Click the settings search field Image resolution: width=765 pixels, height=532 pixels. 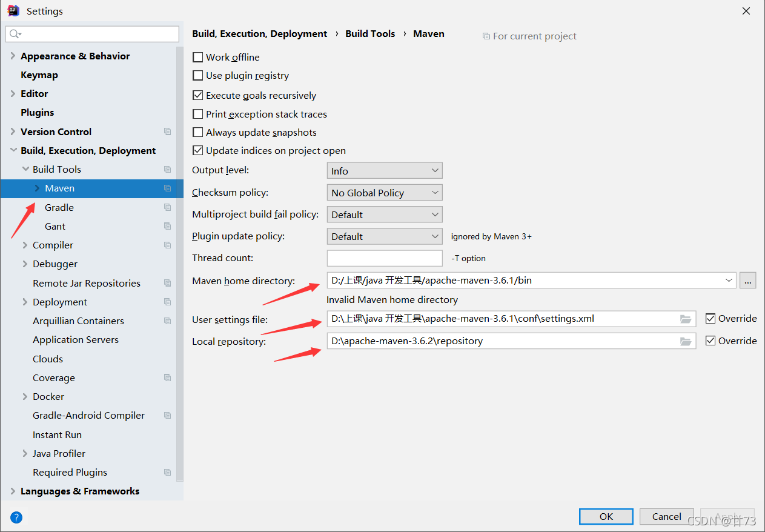click(x=92, y=34)
